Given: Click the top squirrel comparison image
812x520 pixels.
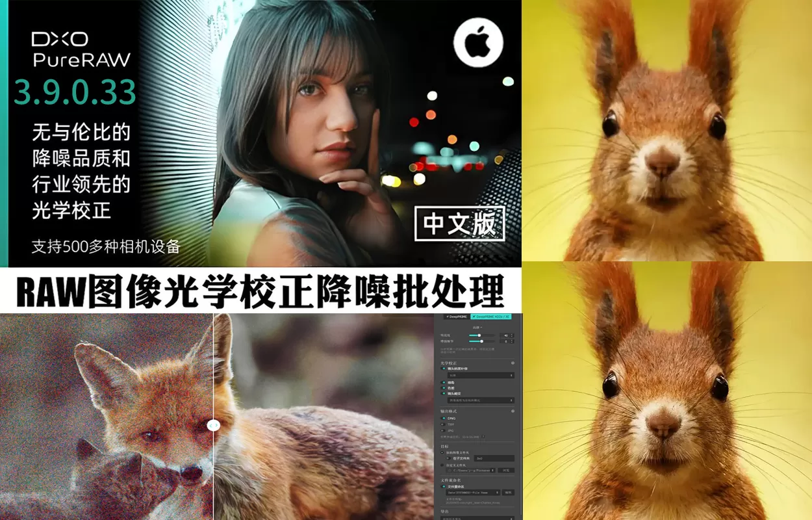Looking at the screenshot, I should tap(667, 130).
